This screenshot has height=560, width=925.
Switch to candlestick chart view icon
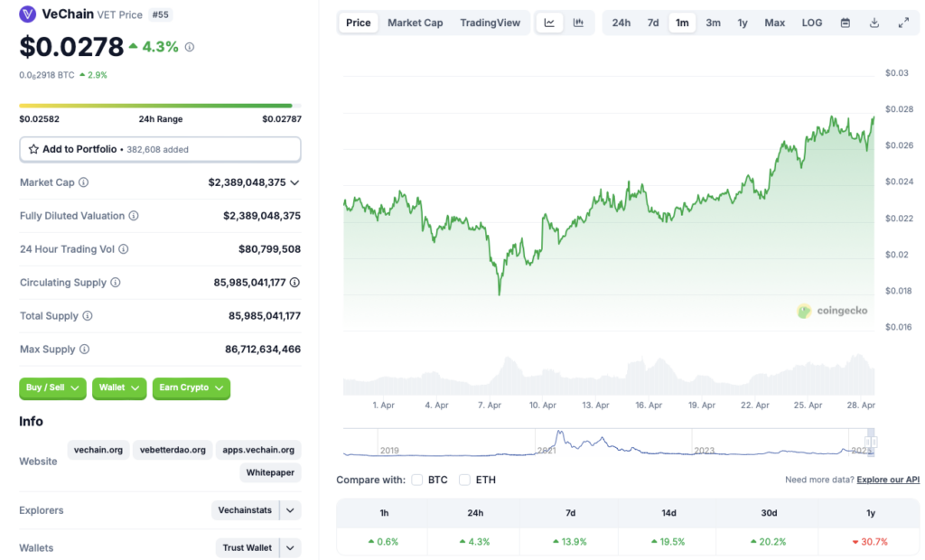tap(579, 23)
